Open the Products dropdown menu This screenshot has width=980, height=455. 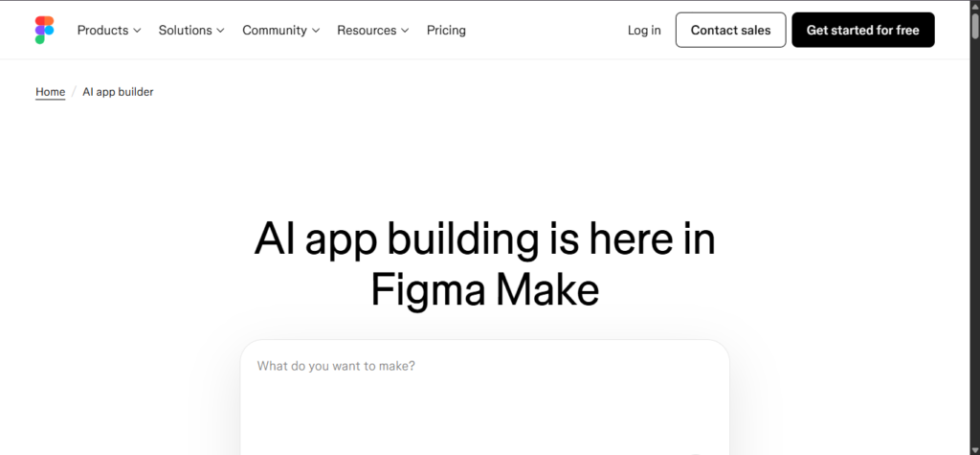[x=109, y=30]
